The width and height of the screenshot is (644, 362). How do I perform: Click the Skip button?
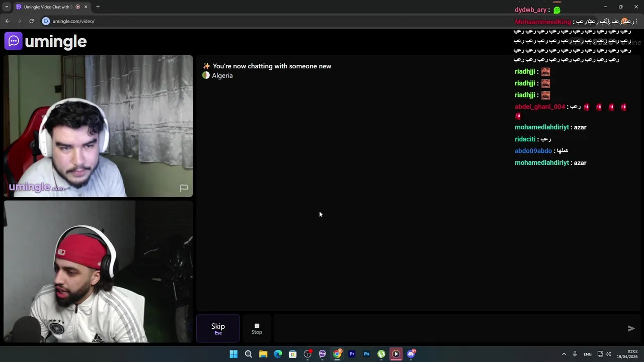[x=218, y=328]
